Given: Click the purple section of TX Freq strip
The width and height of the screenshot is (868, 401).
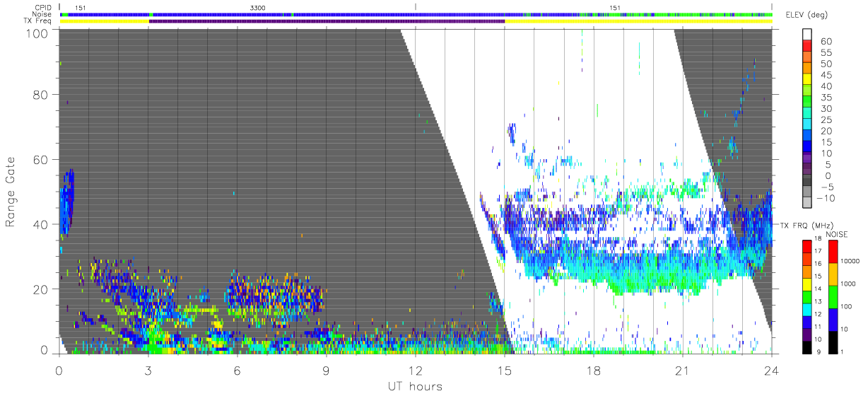Looking at the screenshot, I should tap(327, 21).
